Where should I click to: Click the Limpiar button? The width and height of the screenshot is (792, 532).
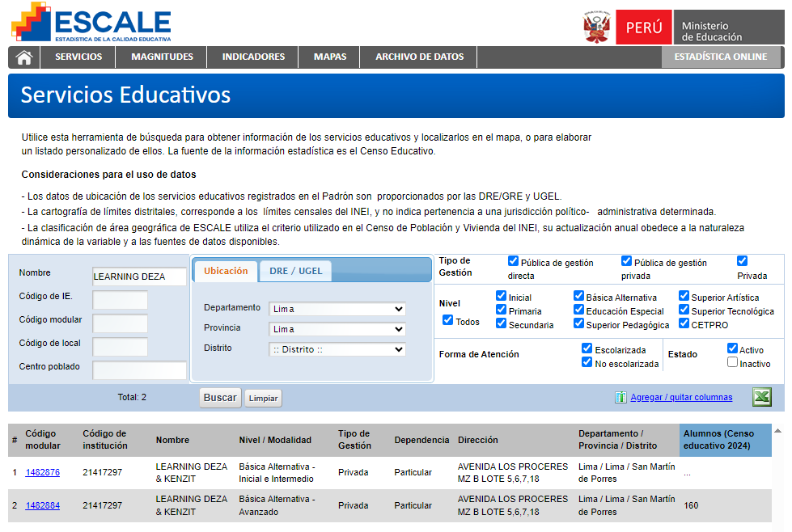(x=263, y=399)
